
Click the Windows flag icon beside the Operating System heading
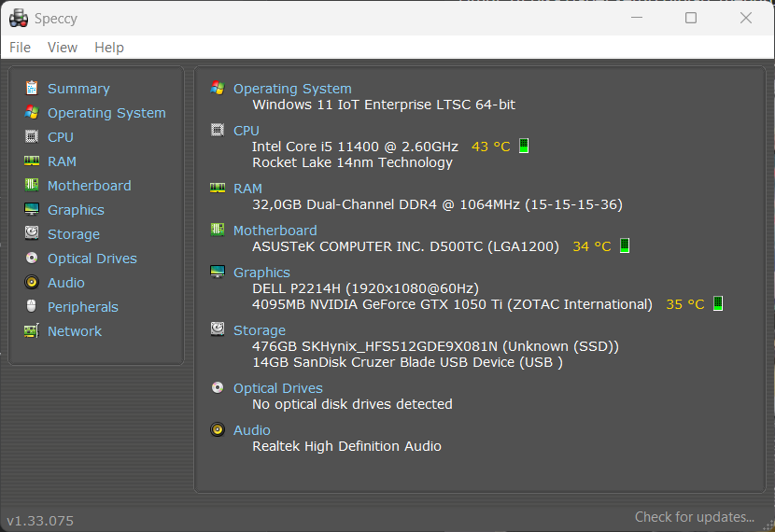point(218,88)
